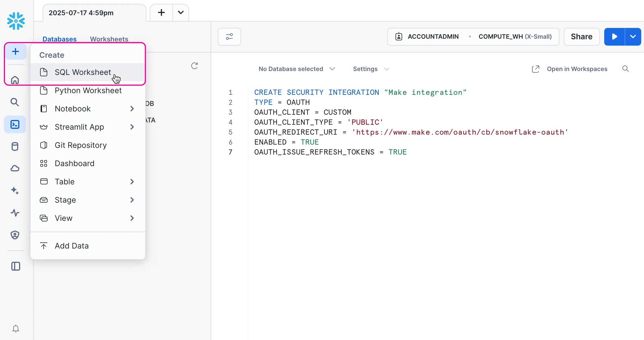
Task: Toggle the sidebar collapse panel icon
Action: point(16,266)
